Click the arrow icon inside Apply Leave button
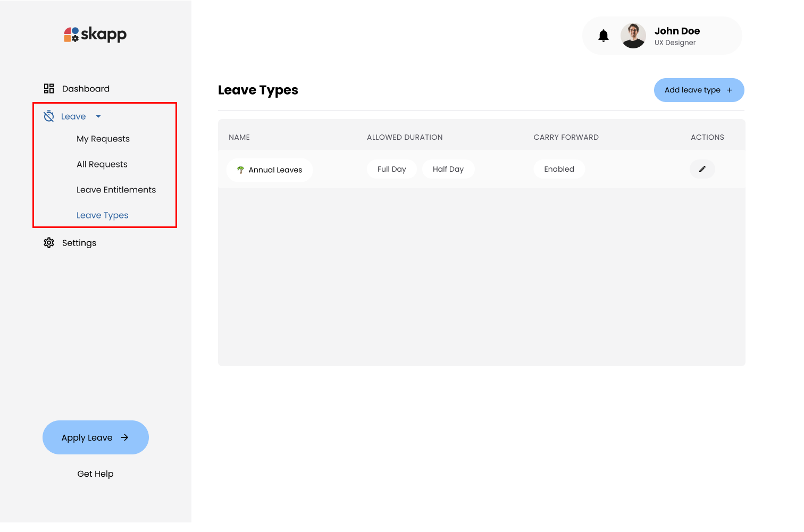This screenshot has height=532, width=804. point(125,437)
